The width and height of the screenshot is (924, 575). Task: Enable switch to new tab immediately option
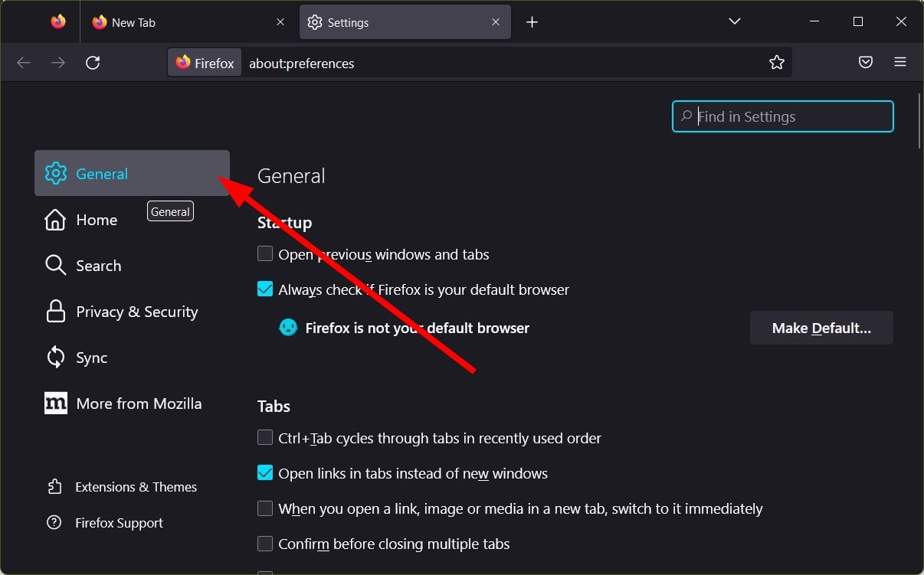[265, 508]
